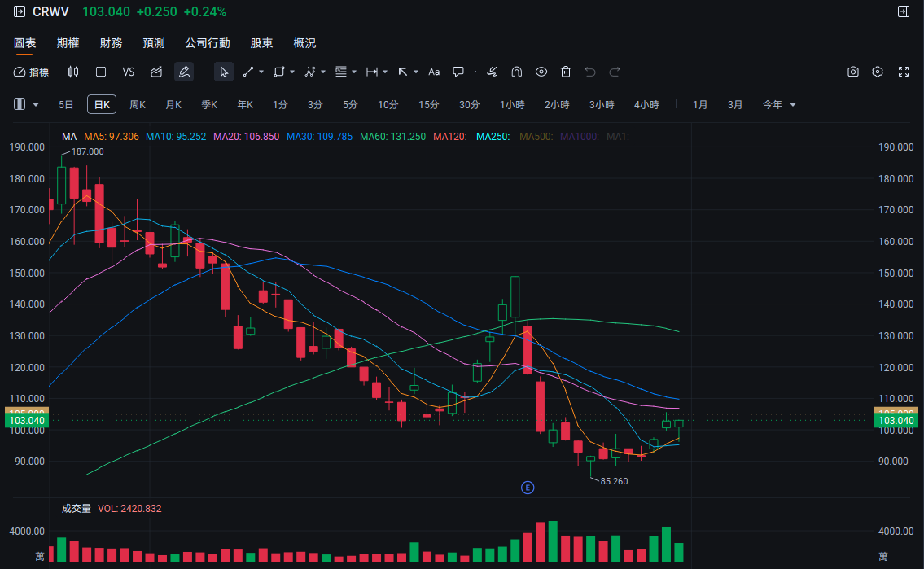Click the magnet snap tool icon
Image resolution: width=924 pixels, height=569 pixels.
(516, 72)
